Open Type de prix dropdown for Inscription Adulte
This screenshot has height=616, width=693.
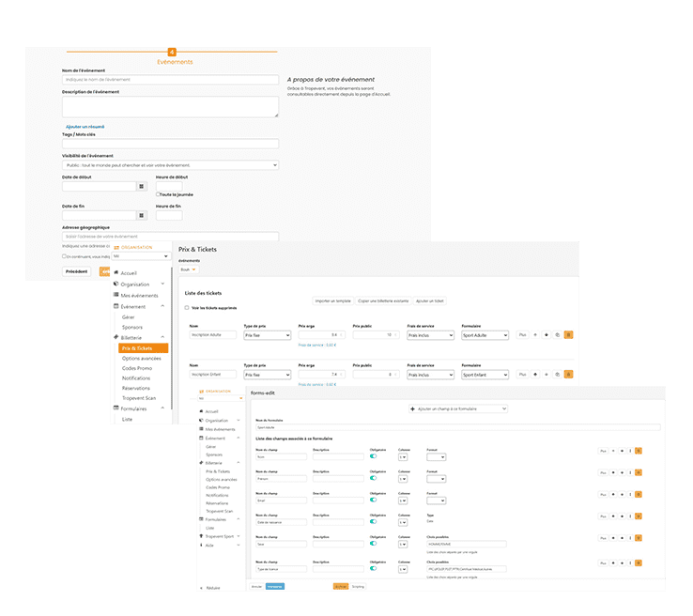coord(268,335)
